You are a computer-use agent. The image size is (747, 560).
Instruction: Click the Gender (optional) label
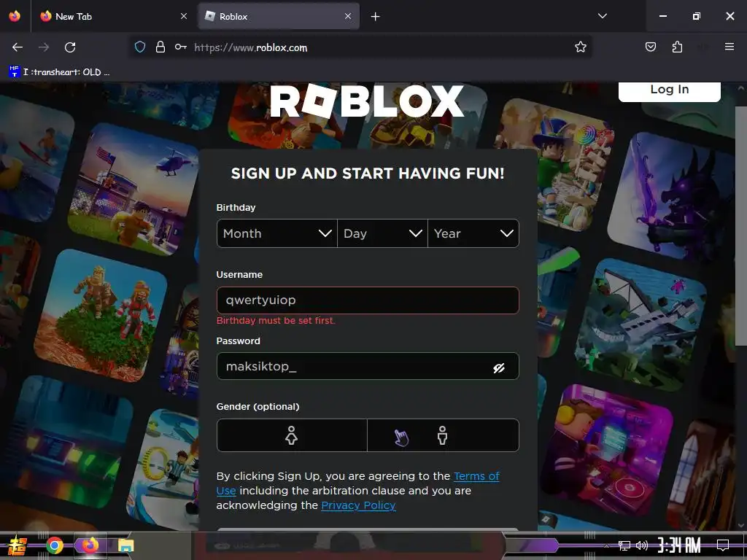tap(258, 407)
